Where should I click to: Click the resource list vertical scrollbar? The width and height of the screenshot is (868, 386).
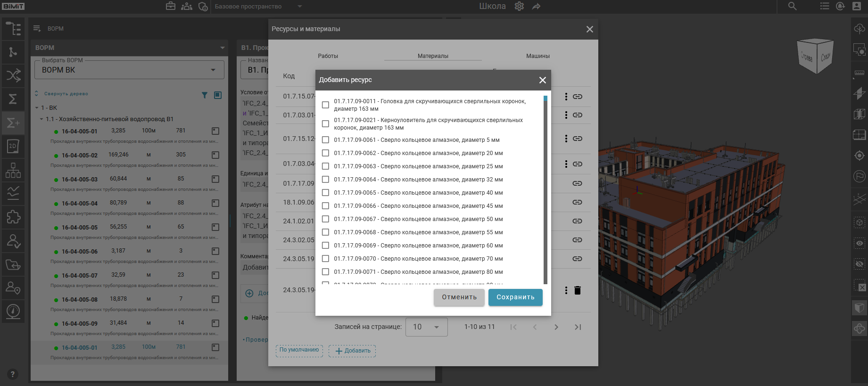545,189
